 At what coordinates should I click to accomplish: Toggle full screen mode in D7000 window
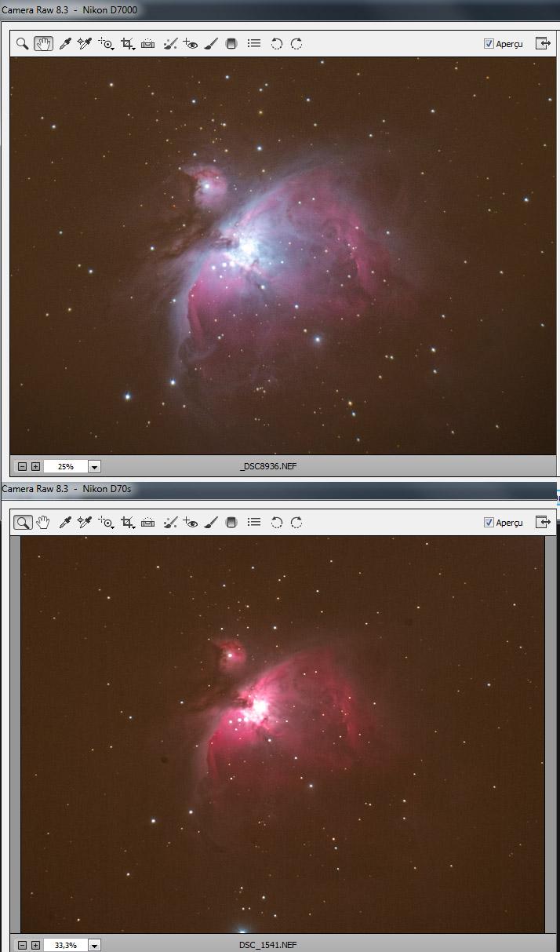543,43
